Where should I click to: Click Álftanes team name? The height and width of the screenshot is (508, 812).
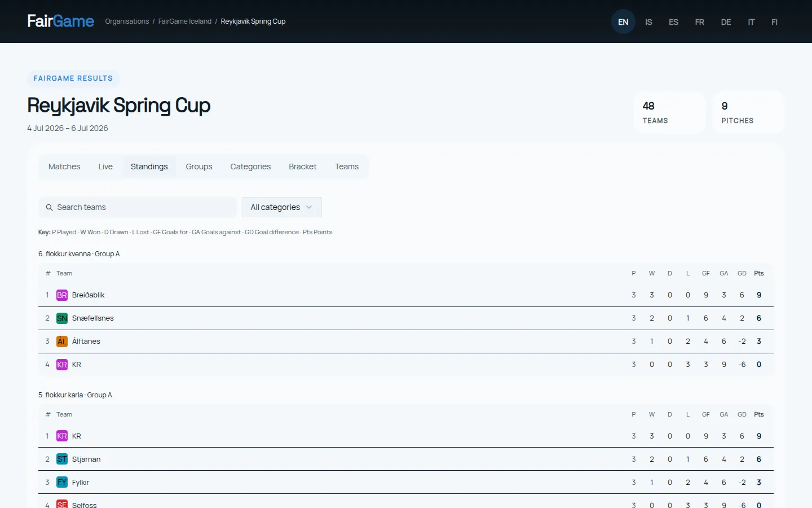[x=86, y=341]
